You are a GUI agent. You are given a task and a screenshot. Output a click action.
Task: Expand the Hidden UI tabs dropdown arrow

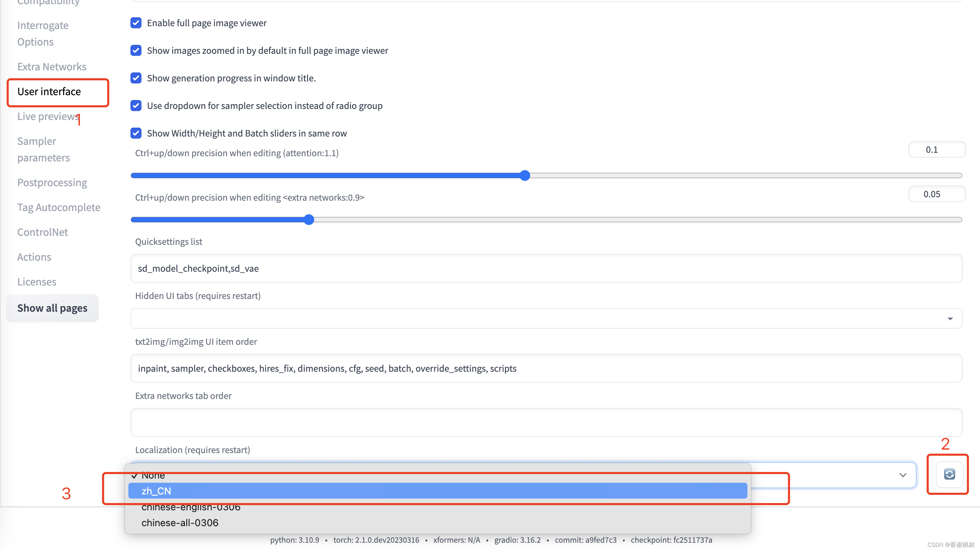pos(950,319)
